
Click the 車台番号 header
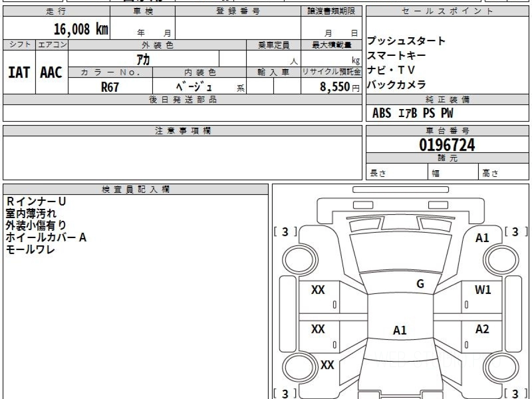[x=447, y=131]
